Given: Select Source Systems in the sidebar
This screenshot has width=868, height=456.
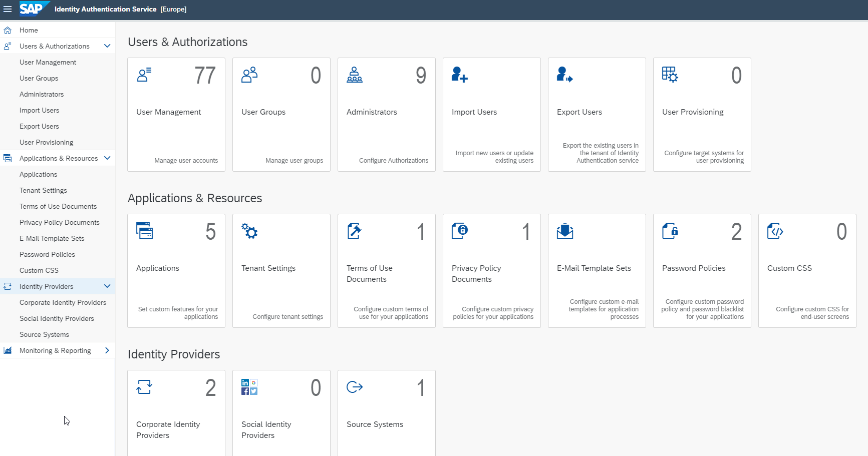Looking at the screenshot, I should click(44, 334).
